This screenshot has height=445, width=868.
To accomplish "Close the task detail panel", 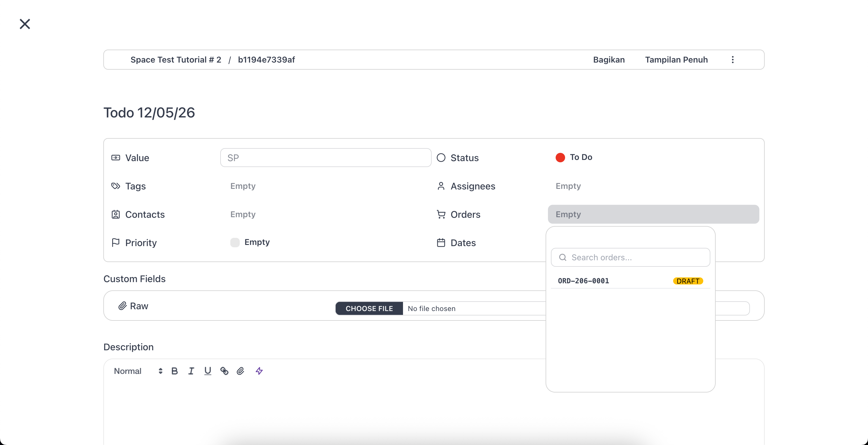I will point(25,24).
